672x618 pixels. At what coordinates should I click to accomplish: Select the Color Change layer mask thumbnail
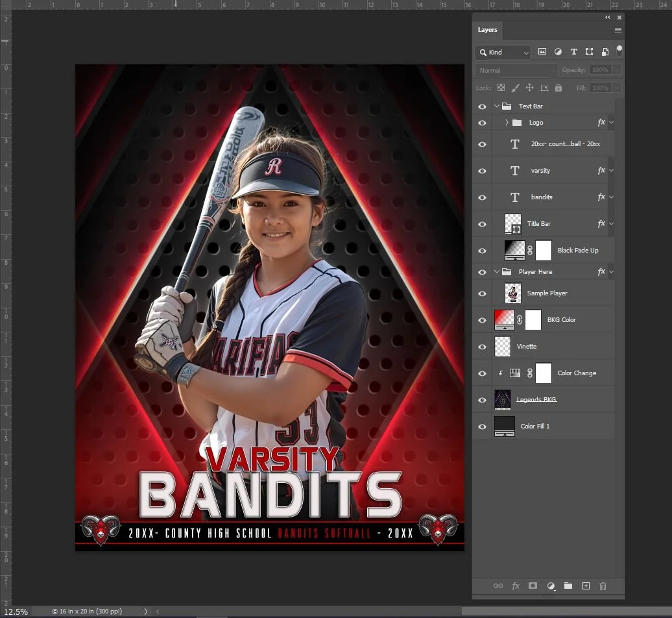pos(544,373)
